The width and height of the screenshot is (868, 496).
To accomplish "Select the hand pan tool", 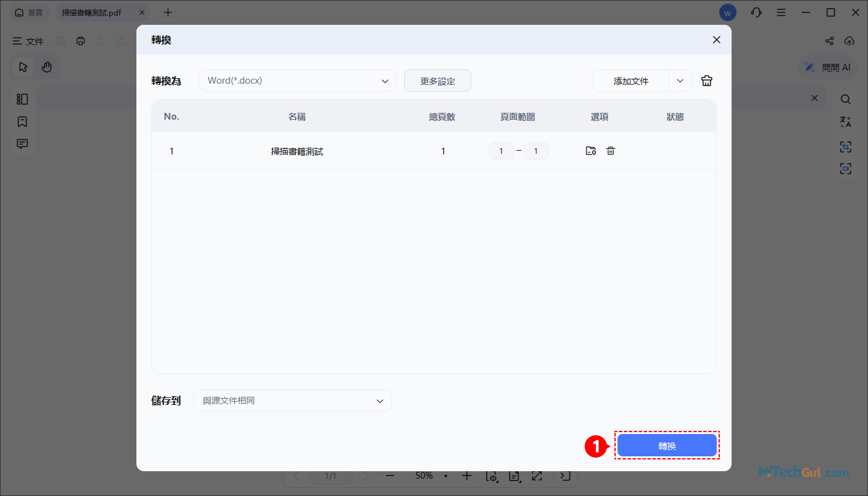I will tap(46, 67).
